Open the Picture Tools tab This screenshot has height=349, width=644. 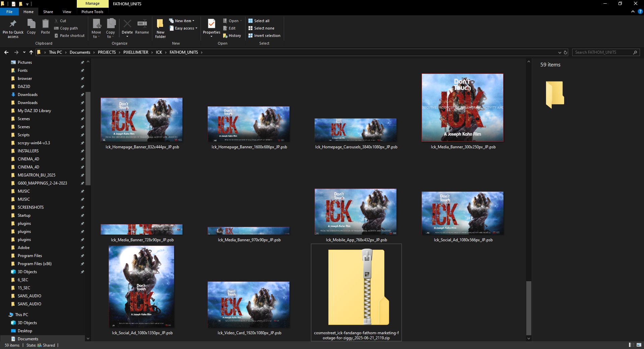point(92,12)
